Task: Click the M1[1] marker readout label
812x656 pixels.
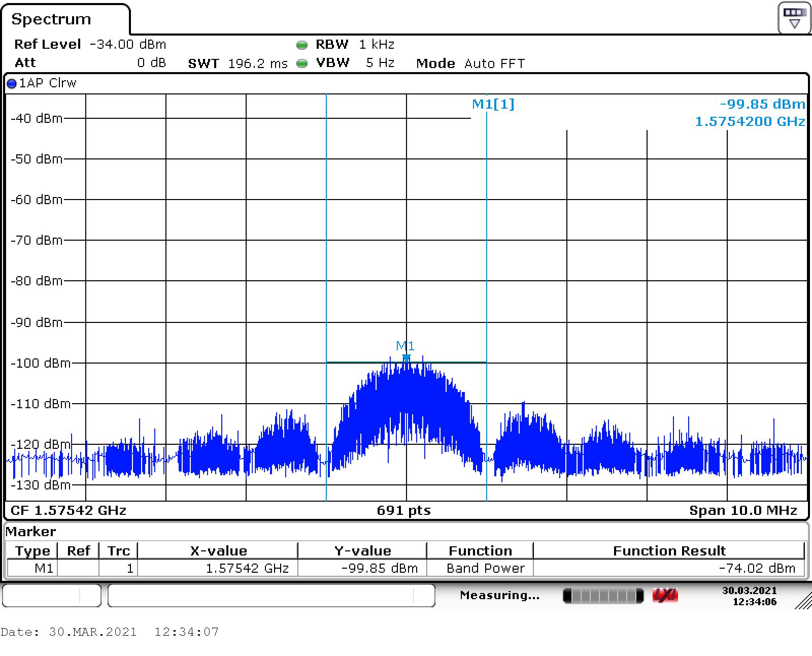Action: (x=493, y=104)
